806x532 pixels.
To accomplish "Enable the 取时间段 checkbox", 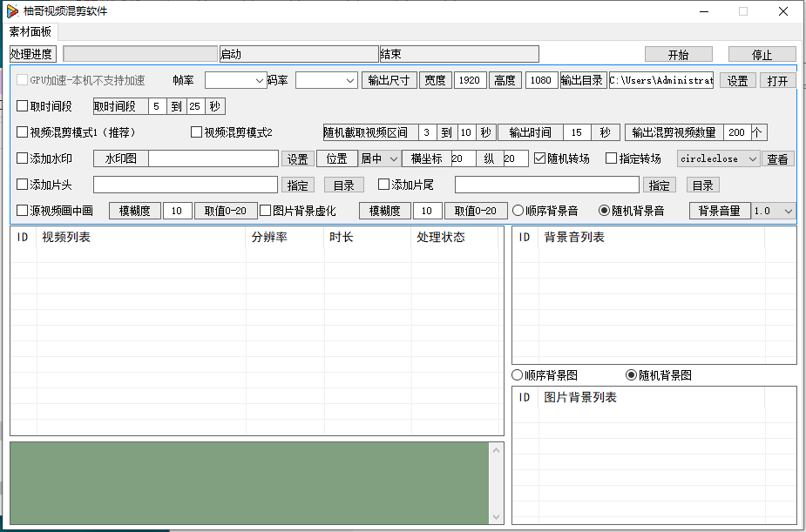I will tap(23, 106).
